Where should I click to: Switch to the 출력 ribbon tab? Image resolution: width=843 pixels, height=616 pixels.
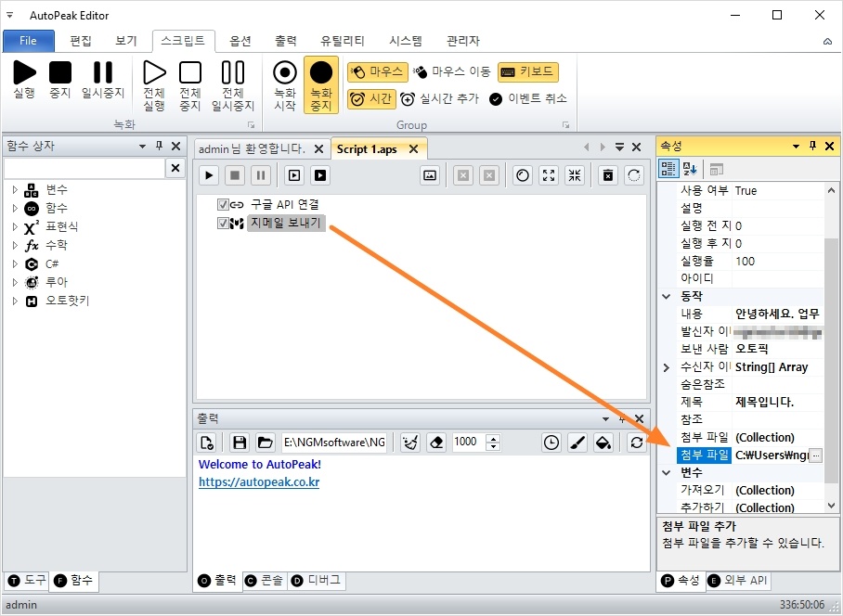pyautogui.click(x=286, y=41)
